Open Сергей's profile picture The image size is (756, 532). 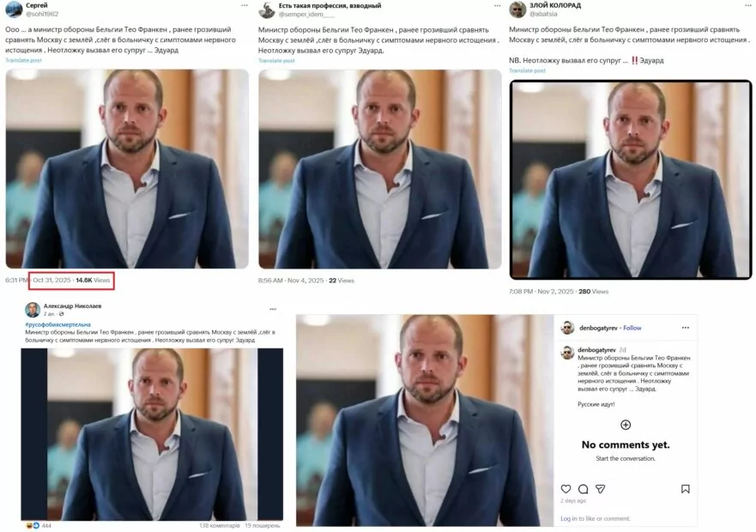pyautogui.click(x=11, y=10)
